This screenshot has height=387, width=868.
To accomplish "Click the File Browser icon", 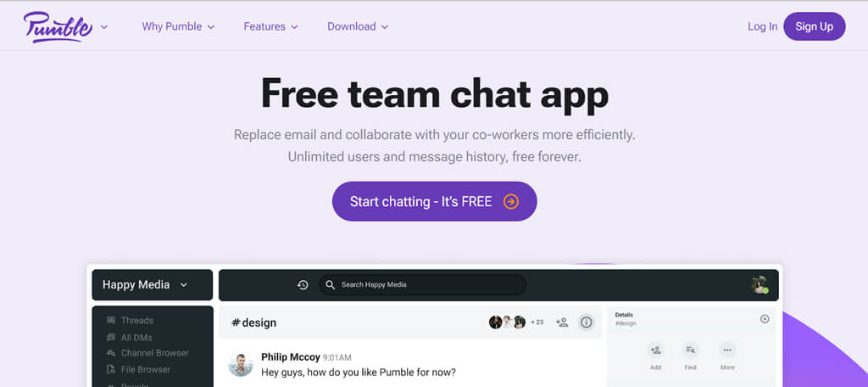I will (x=111, y=369).
